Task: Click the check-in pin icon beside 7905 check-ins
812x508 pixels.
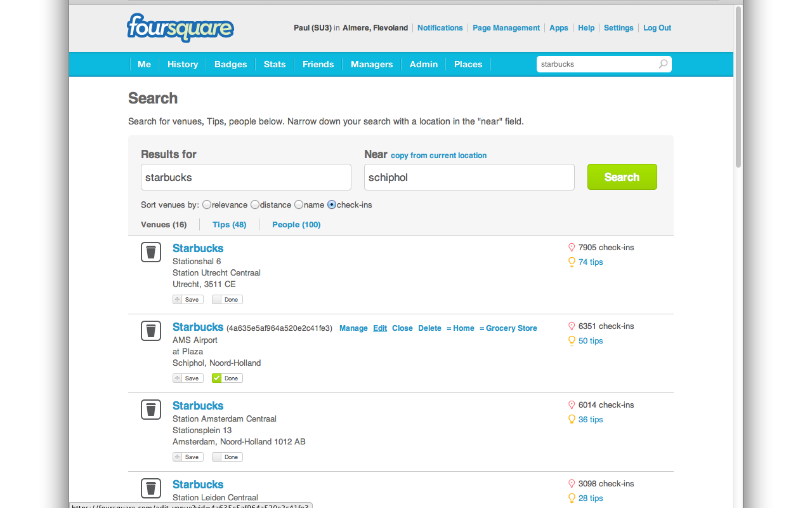Action: [571, 248]
